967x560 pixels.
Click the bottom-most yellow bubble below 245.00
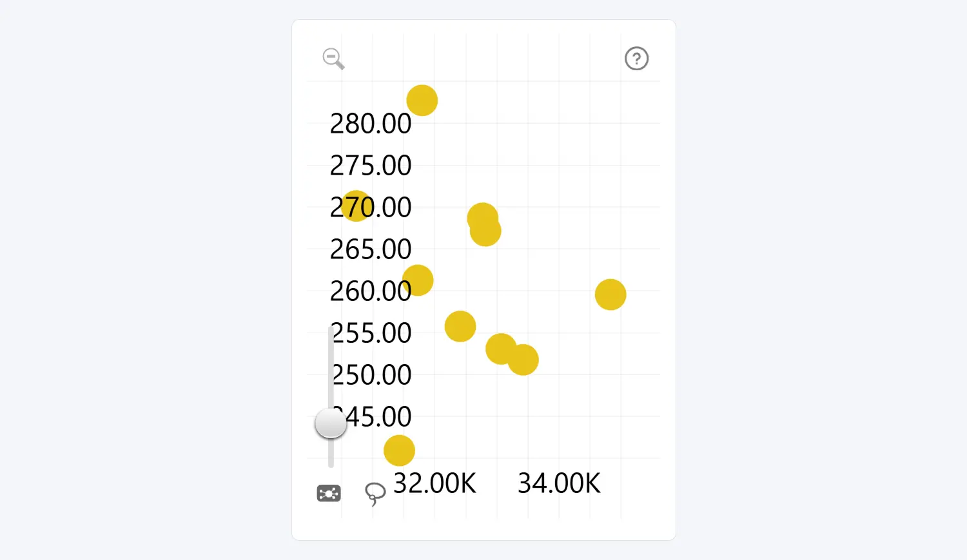398,450
